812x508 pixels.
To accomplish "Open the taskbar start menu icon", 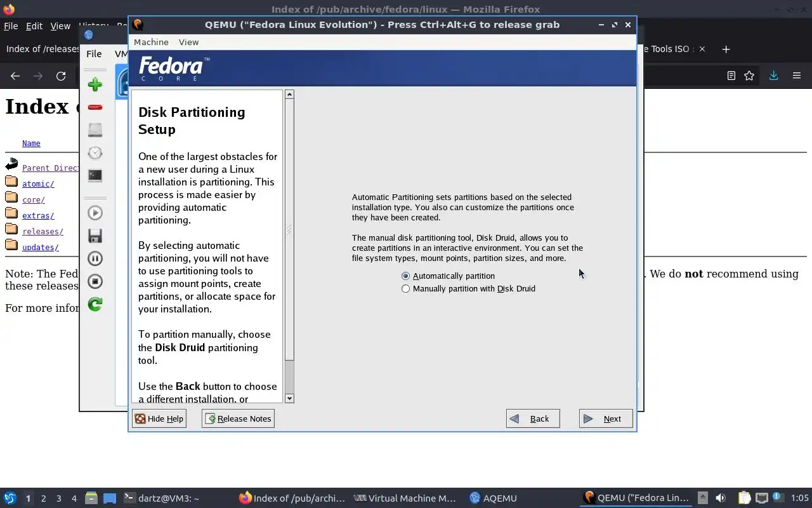I will point(10,498).
